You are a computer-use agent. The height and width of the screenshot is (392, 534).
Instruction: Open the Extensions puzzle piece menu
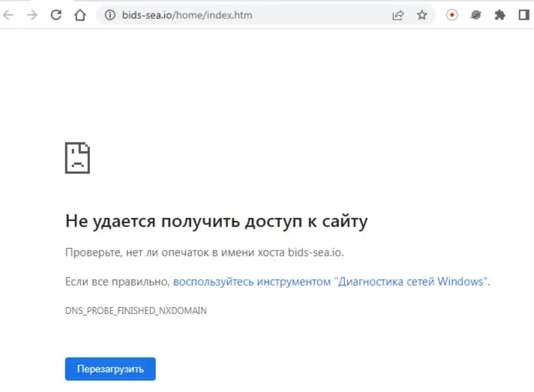point(499,15)
